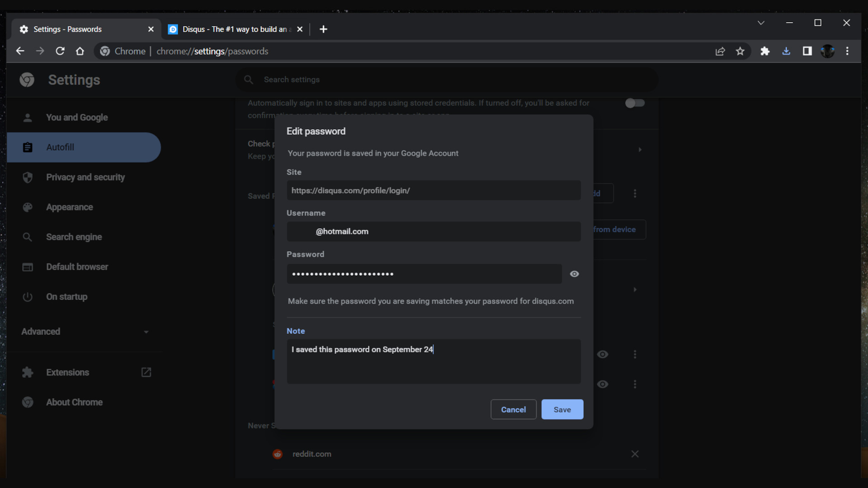Click the Chrome logo beside Settings title

tap(27, 80)
